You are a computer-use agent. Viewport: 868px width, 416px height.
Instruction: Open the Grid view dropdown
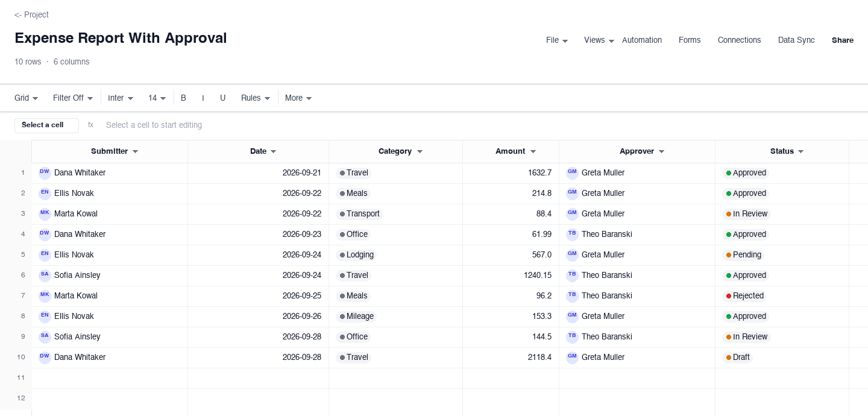27,98
